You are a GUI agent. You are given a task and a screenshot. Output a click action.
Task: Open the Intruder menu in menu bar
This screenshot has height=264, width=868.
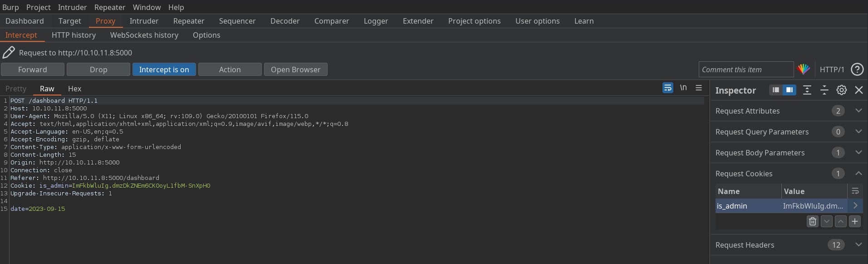pyautogui.click(x=72, y=7)
